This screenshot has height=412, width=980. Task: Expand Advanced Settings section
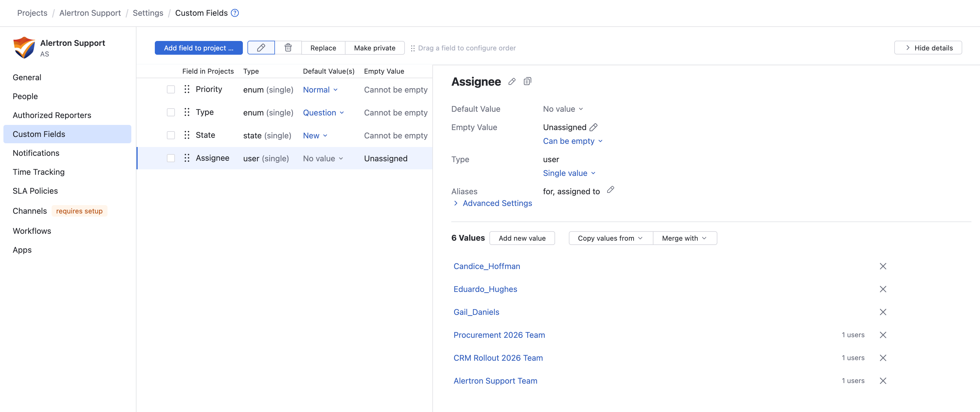click(493, 203)
